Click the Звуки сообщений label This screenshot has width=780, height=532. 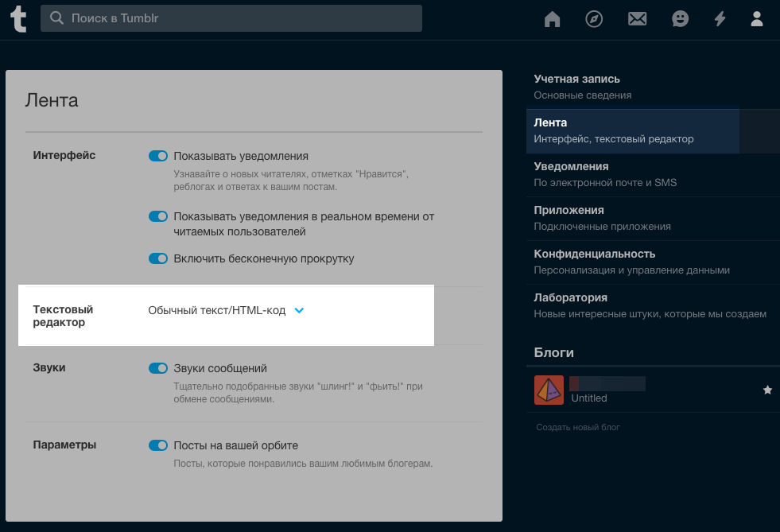click(x=220, y=368)
